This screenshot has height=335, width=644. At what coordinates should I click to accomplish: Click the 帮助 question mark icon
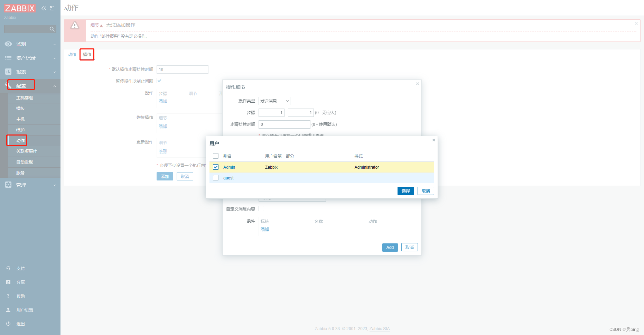(8, 296)
